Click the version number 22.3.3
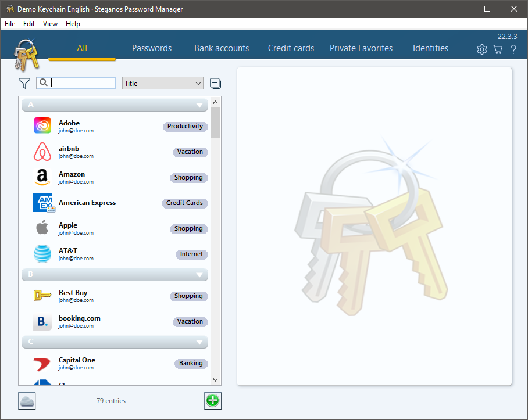 [508, 37]
